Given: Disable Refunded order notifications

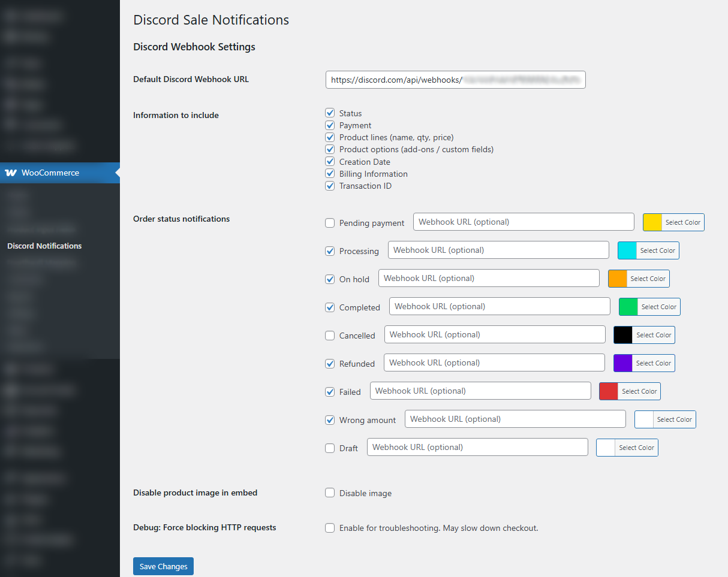Looking at the screenshot, I should coord(330,363).
